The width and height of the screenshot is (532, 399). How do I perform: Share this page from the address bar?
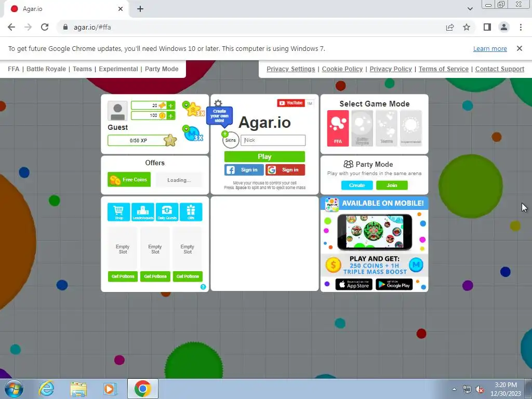(450, 27)
